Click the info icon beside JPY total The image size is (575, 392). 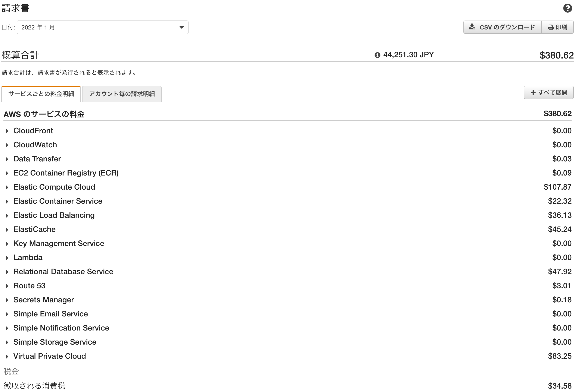377,55
